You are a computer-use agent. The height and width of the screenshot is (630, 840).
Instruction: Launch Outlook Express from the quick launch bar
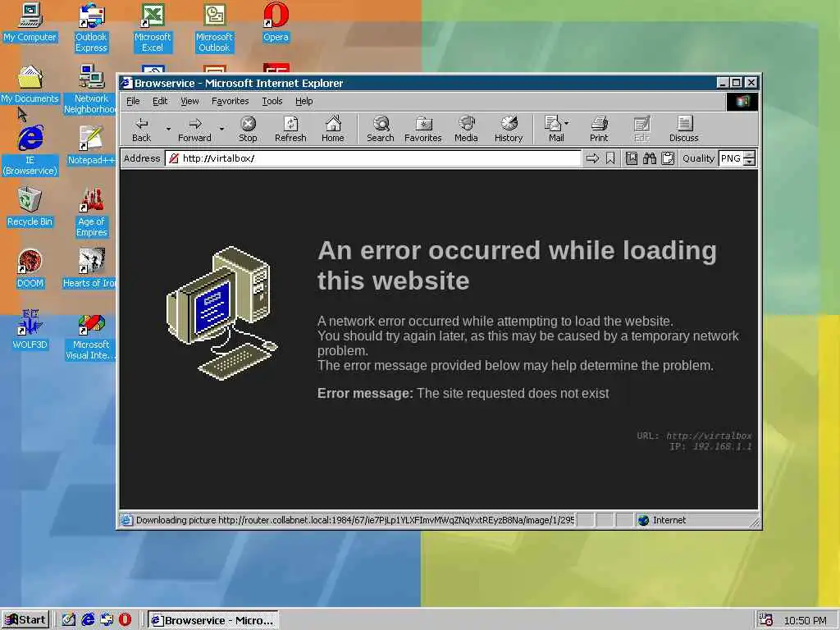(106, 620)
